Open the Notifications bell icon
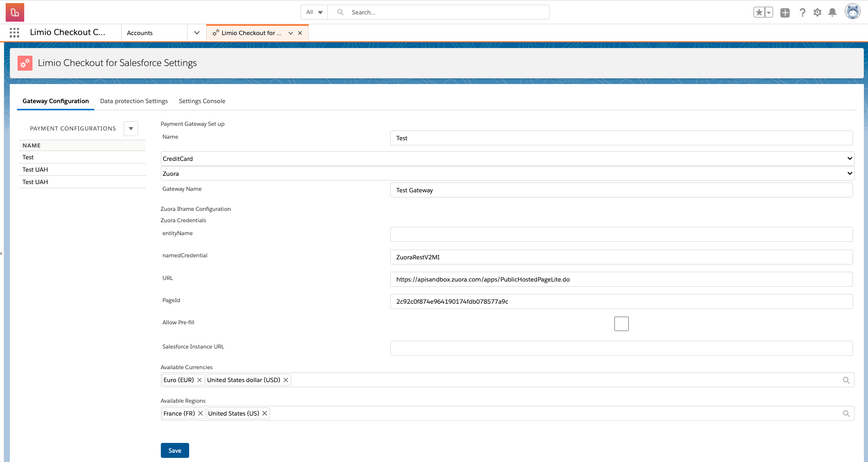This screenshot has height=462, width=868. point(832,12)
